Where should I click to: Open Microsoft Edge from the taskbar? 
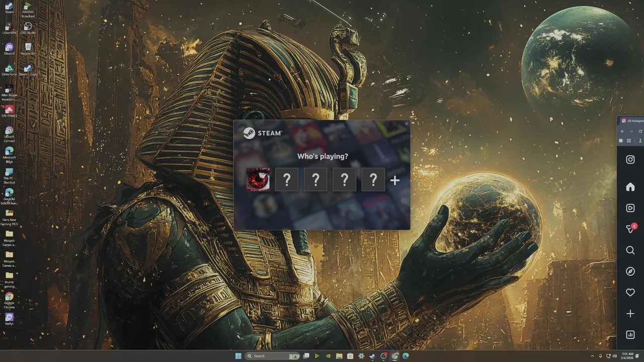406,356
